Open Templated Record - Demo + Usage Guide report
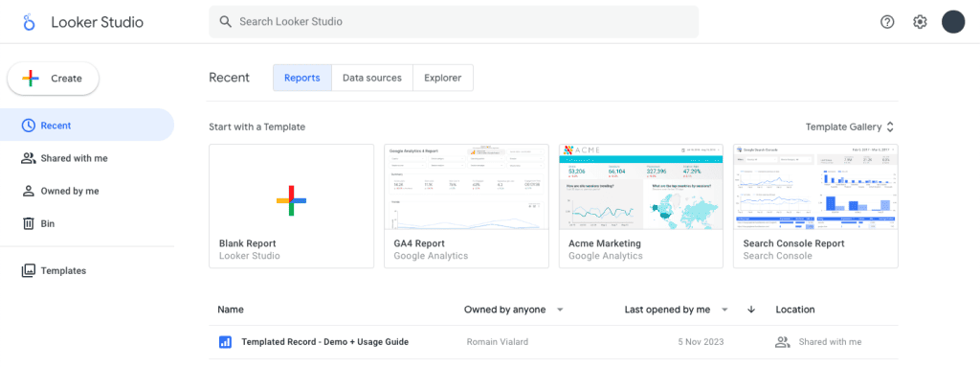 [325, 342]
